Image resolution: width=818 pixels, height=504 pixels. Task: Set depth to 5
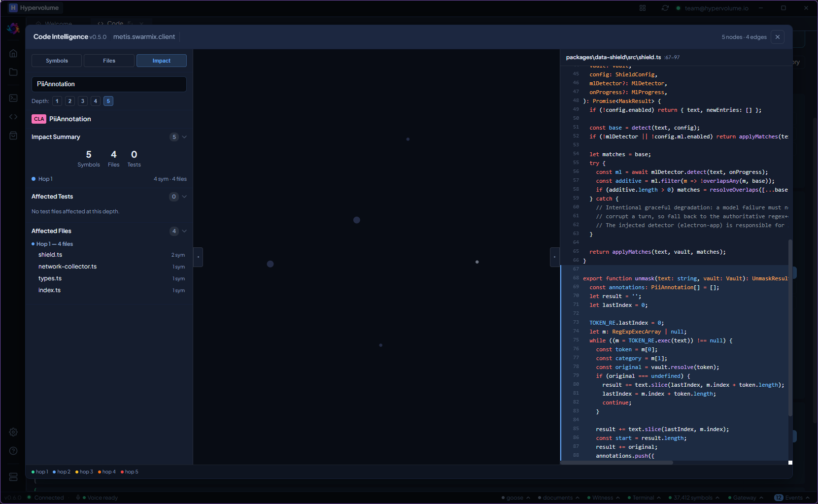pyautogui.click(x=108, y=101)
